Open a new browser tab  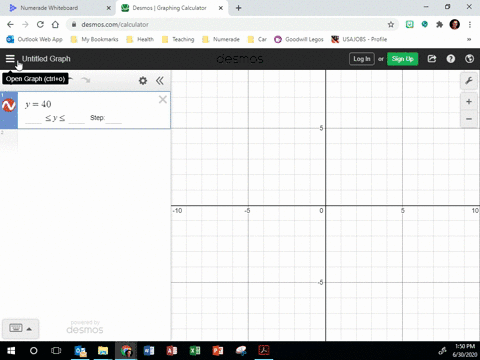[238, 8]
